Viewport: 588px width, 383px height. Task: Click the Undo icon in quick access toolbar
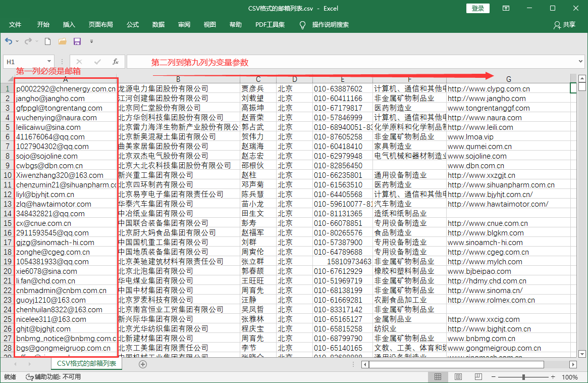point(9,41)
